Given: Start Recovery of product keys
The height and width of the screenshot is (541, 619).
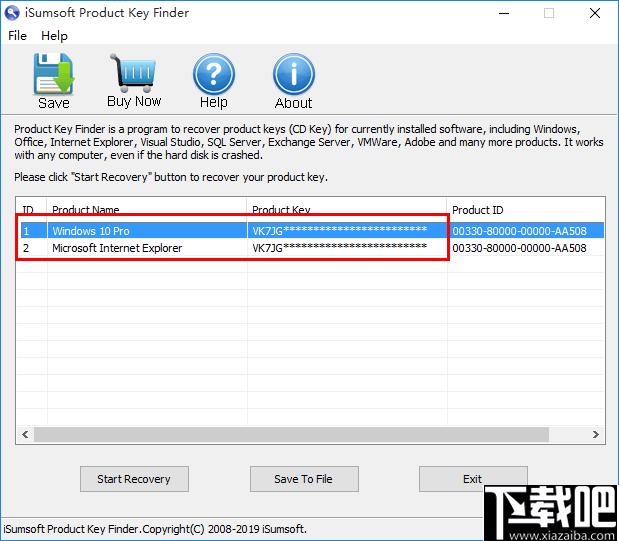Looking at the screenshot, I should tap(134, 479).
